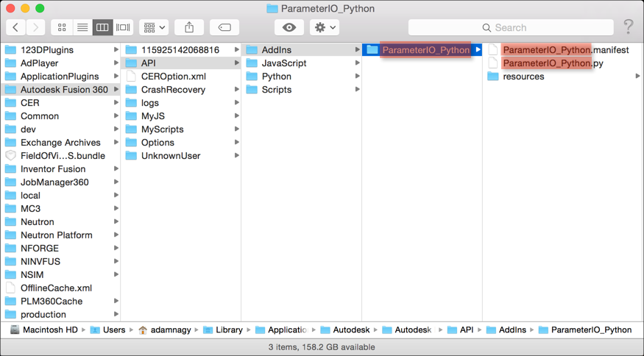The height and width of the screenshot is (356, 644).
Task: Click Macintosh HD in path bar
Action: click(x=49, y=330)
